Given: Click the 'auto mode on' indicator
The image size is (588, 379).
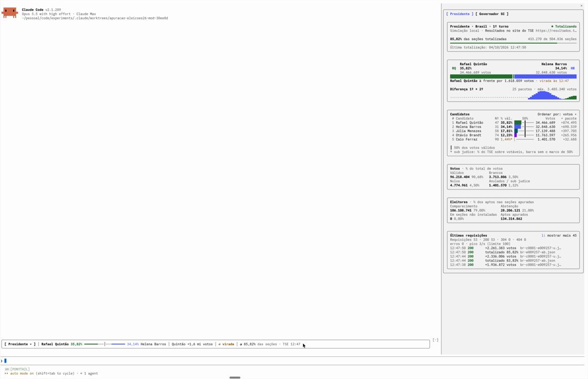Looking at the screenshot, I should 19,374.
